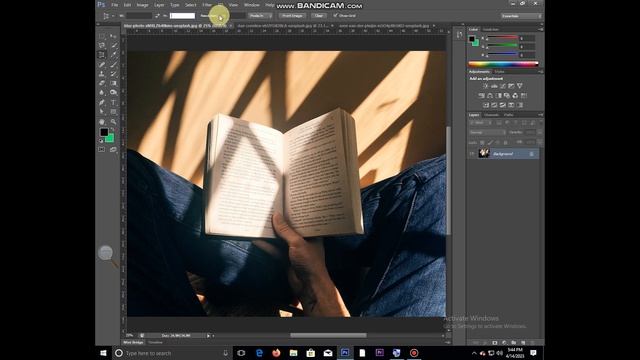Open the Normal blend mode dropdown
640x360 pixels.
[x=487, y=132]
